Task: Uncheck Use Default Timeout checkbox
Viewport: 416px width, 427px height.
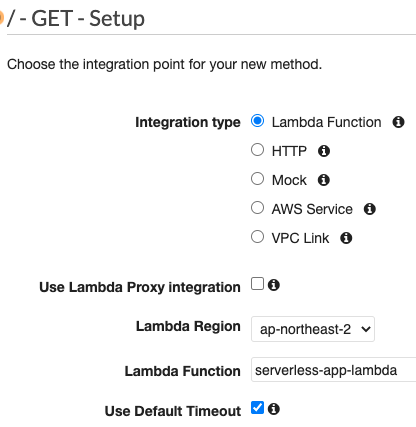Action: coord(257,407)
